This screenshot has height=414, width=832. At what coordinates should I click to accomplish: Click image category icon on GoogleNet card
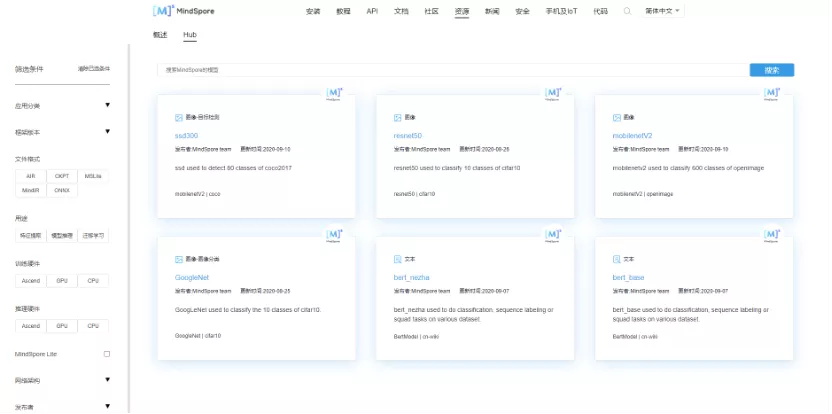pyautogui.click(x=179, y=258)
